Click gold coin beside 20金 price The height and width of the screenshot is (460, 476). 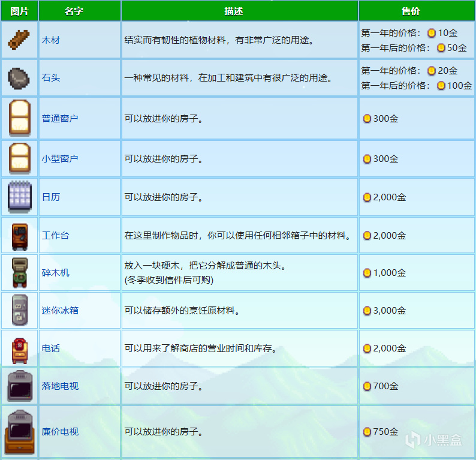click(432, 71)
